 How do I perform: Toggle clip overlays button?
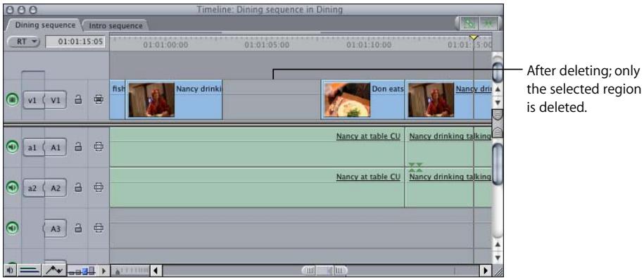click(54, 270)
